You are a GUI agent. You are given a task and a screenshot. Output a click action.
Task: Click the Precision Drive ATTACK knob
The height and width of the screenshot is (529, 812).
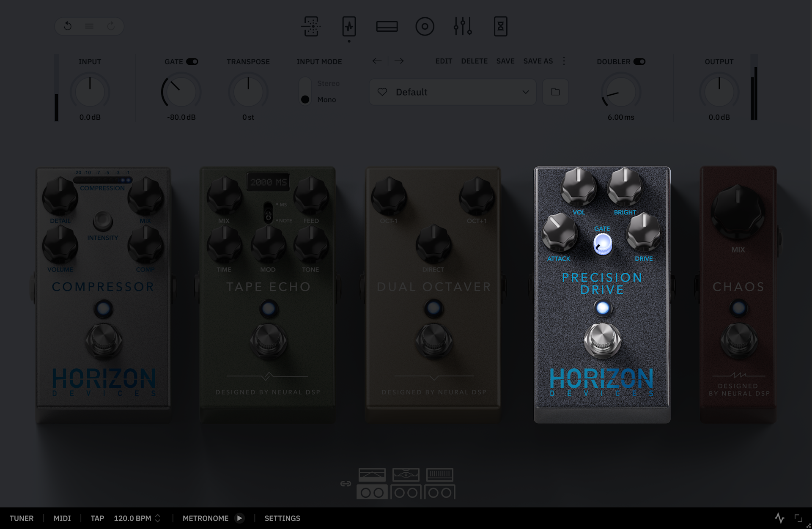tap(560, 233)
